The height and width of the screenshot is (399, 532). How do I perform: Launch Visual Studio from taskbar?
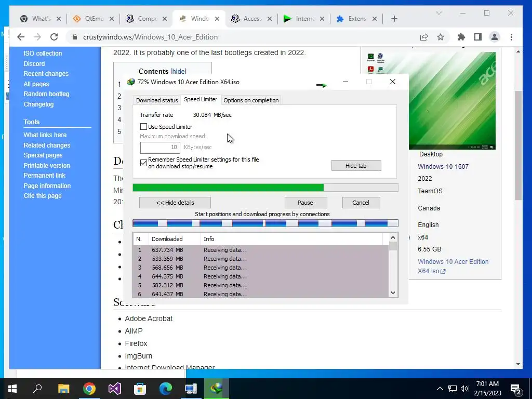coord(115,389)
